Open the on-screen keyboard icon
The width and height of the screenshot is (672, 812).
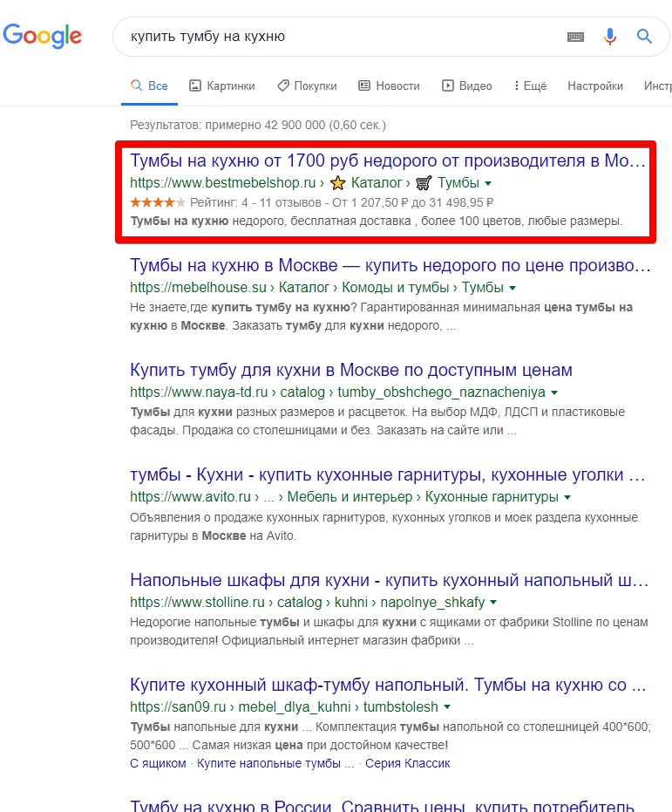tap(575, 37)
